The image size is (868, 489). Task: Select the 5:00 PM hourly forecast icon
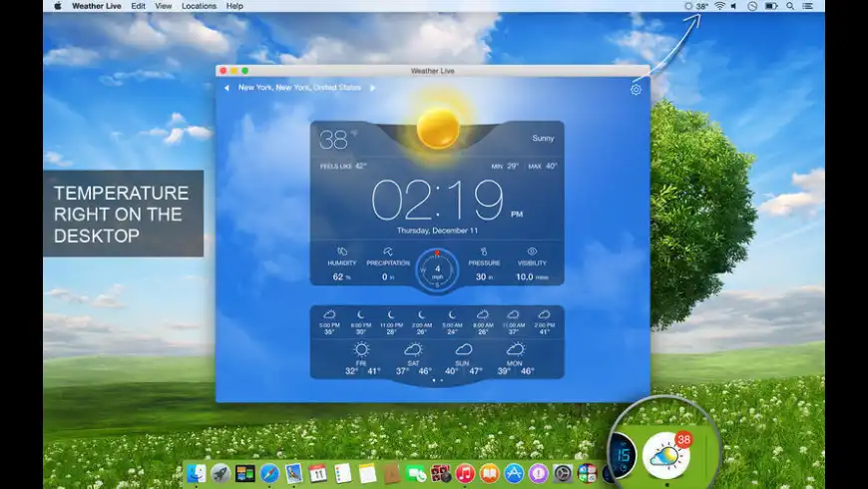[329, 314]
